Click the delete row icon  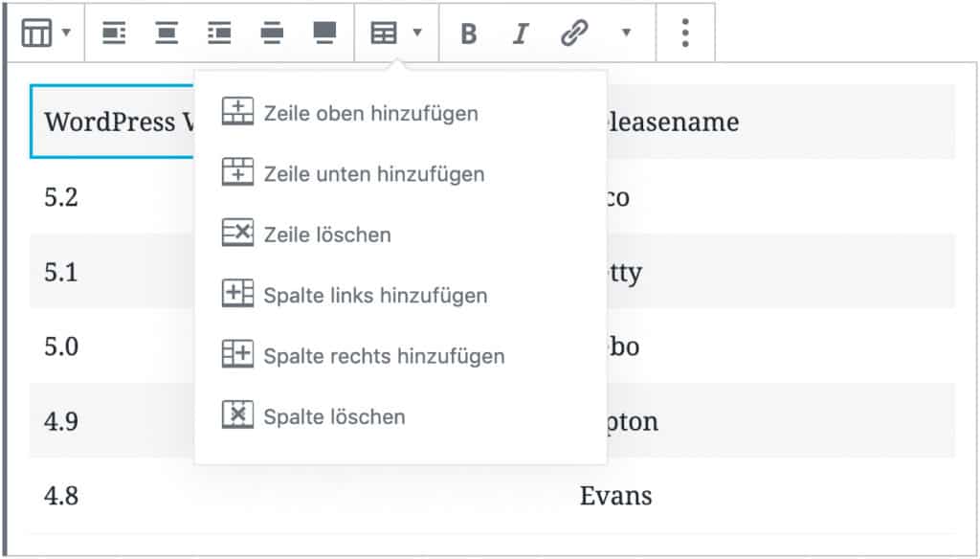[237, 233]
